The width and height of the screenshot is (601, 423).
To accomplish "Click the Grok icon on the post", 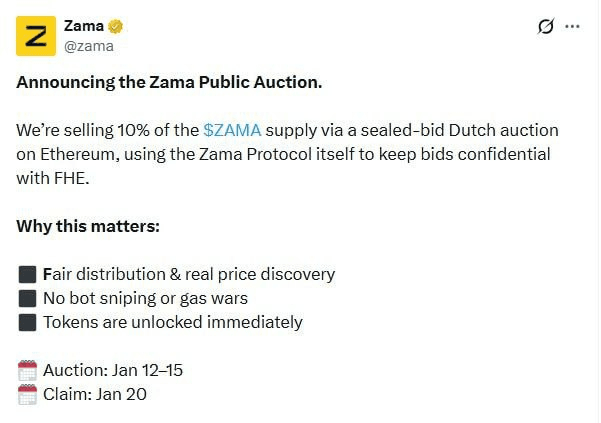I will coord(545,27).
